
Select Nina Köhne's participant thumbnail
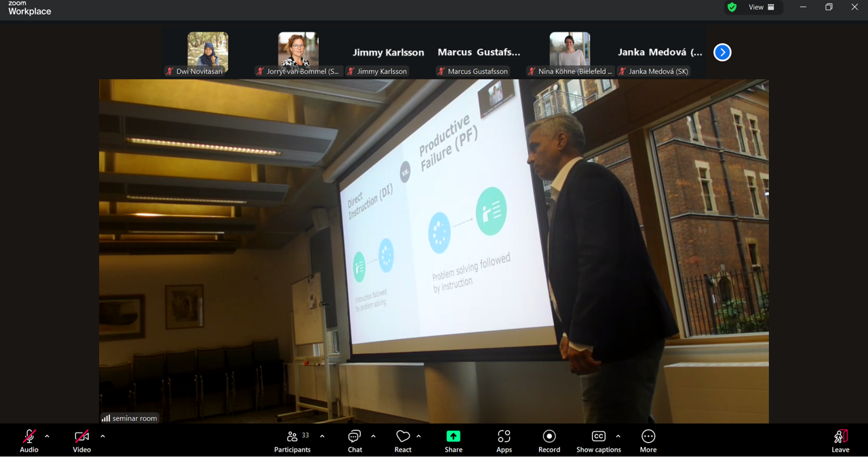tap(570, 52)
